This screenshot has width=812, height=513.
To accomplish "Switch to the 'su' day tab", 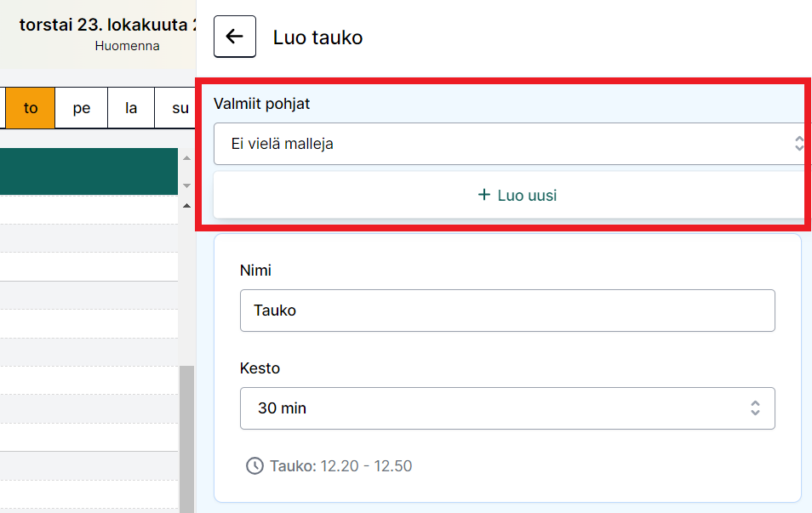I will pyautogui.click(x=180, y=108).
